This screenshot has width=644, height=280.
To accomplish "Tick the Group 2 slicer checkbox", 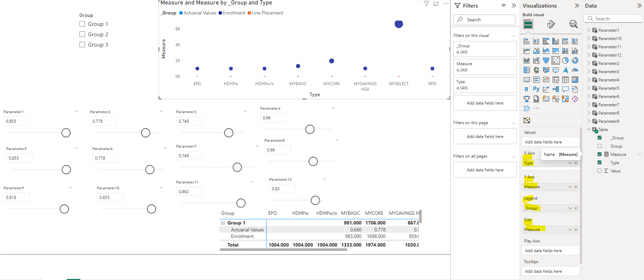I will [x=82, y=34].
